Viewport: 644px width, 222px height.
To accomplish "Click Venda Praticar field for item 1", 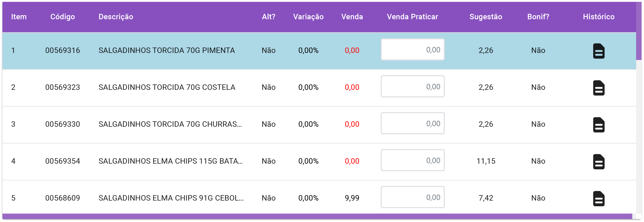I will pyautogui.click(x=412, y=49).
